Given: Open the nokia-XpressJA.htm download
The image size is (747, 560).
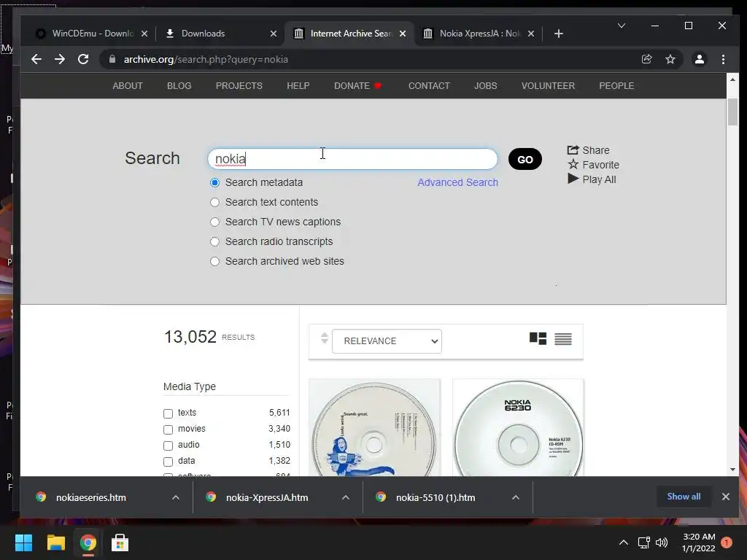Looking at the screenshot, I should click(267, 497).
